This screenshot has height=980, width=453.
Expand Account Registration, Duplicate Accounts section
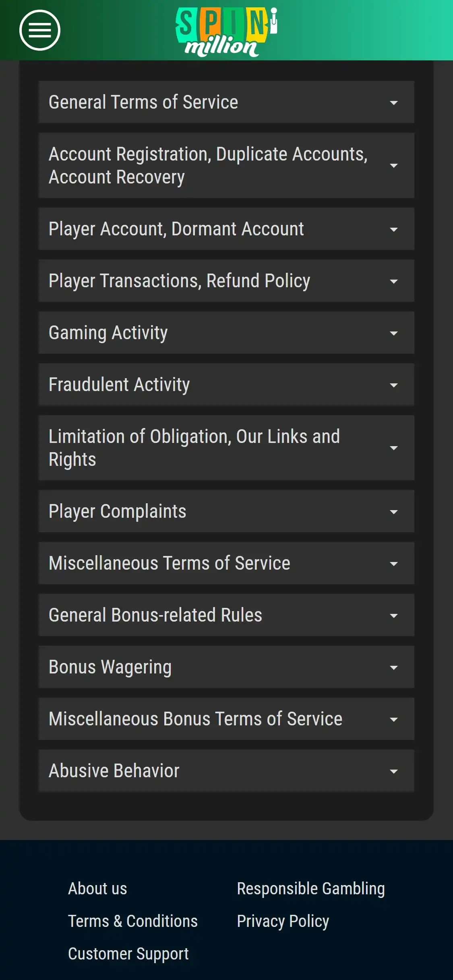point(225,165)
